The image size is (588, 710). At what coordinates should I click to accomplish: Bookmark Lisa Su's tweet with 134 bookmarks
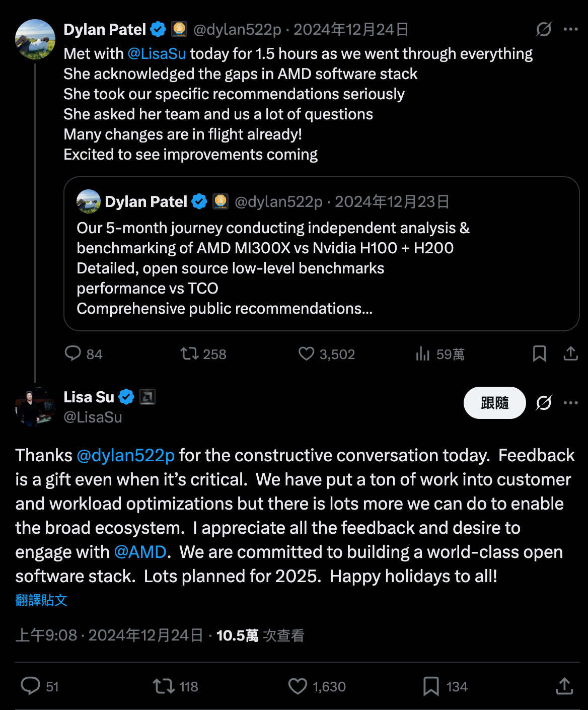[x=431, y=686]
